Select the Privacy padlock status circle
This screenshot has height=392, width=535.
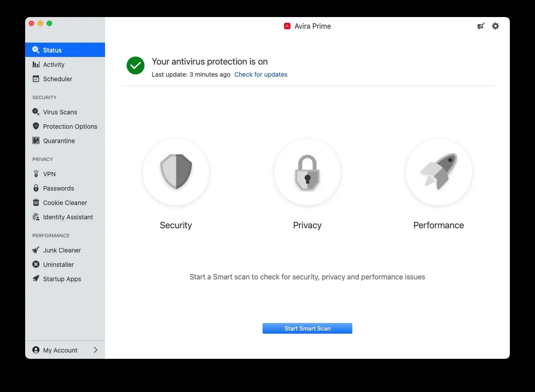click(307, 172)
